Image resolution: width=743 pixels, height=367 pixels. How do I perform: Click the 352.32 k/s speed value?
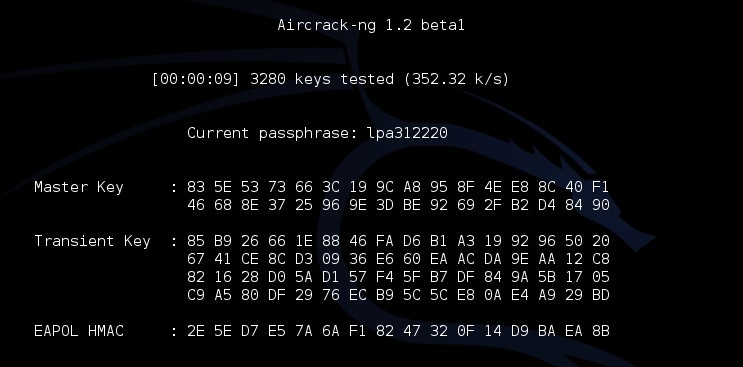456,79
